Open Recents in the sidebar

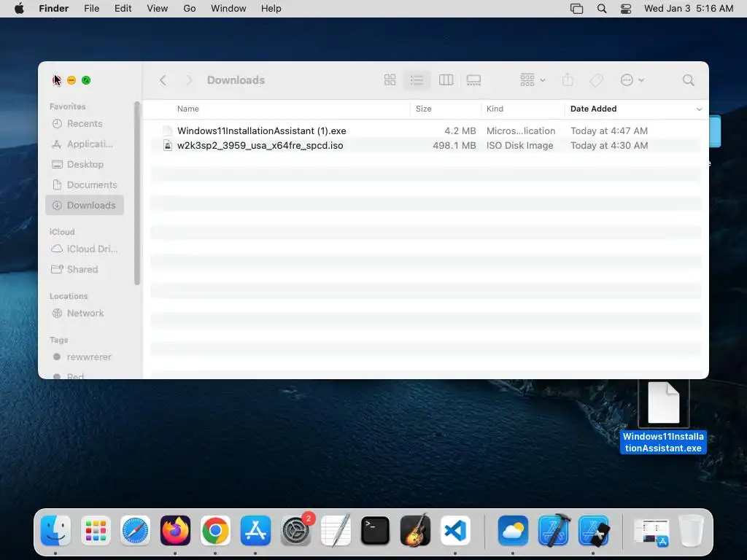pyautogui.click(x=85, y=124)
